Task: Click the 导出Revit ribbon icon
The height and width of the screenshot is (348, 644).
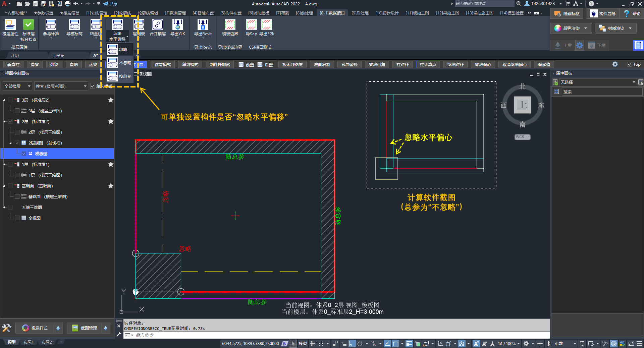Action: click(x=203, y=25)
